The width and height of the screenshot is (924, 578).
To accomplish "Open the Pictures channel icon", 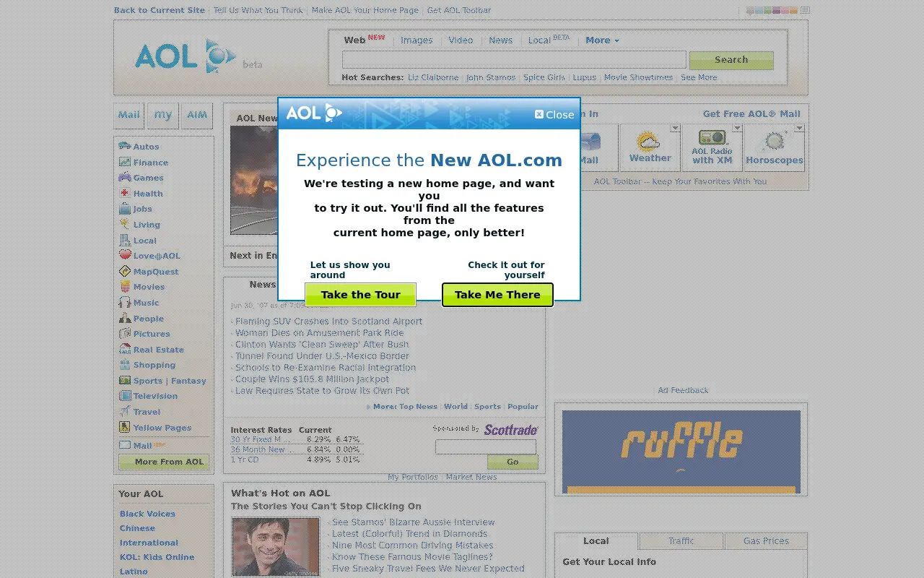I will 125,333.
